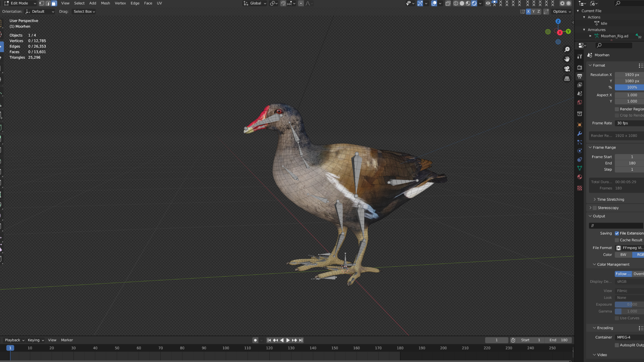Open Material properties sphere tab

tap(580, 177)
